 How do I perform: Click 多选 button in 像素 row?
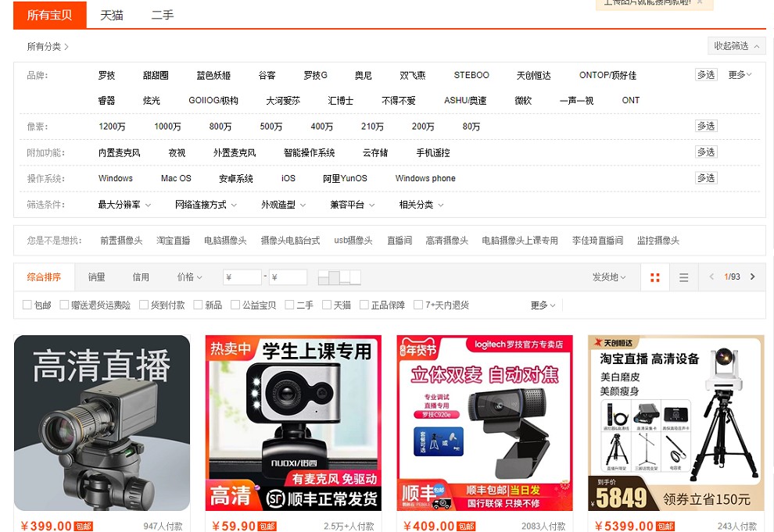705,127
